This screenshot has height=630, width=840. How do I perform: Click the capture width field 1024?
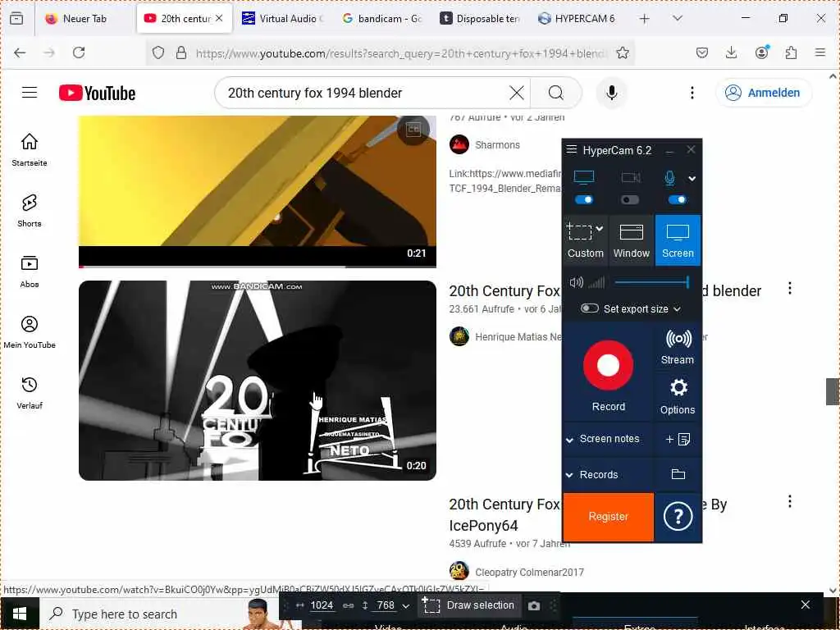coord(322,605)
